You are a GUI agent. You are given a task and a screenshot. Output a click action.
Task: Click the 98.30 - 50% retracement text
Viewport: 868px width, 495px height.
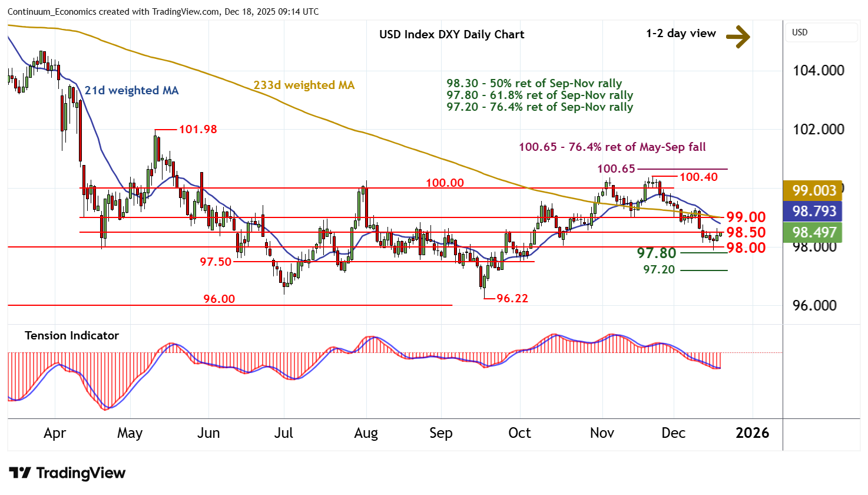[x=534, y=83]
